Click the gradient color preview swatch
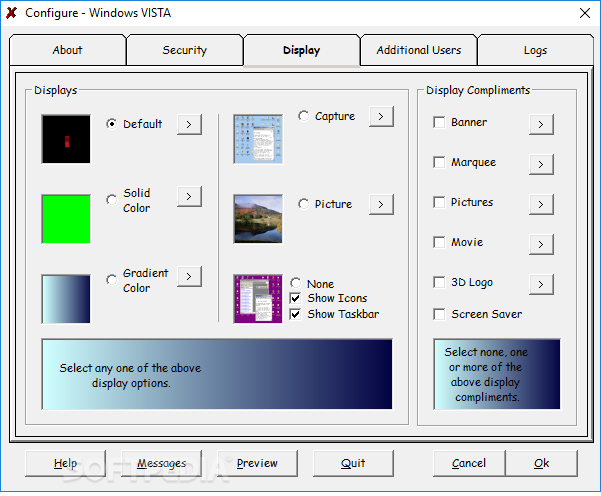The image size is (601, 496). coord(66,299)
